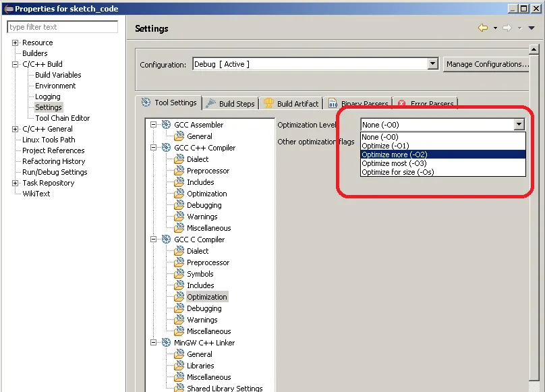The height and width of the screenshot is (392, 545).
Task: Click Manage Configurations button
Action: (486, 64)
